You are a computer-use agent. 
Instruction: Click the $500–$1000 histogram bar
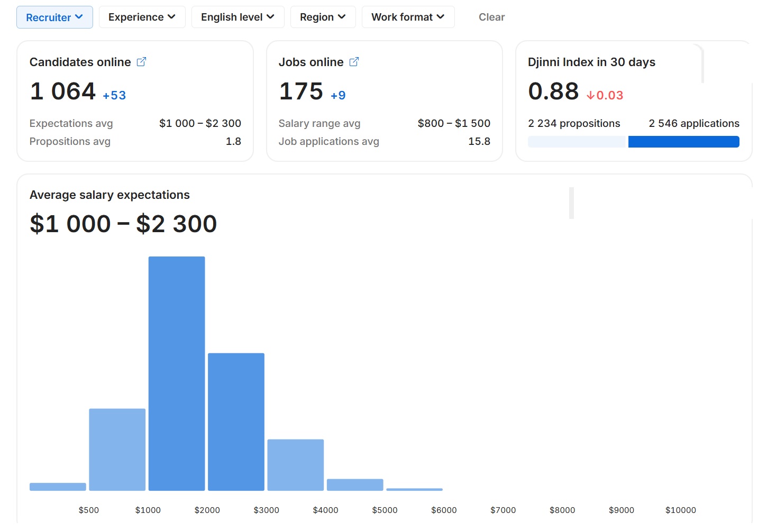pyautogui.click(x=117, y=450)
